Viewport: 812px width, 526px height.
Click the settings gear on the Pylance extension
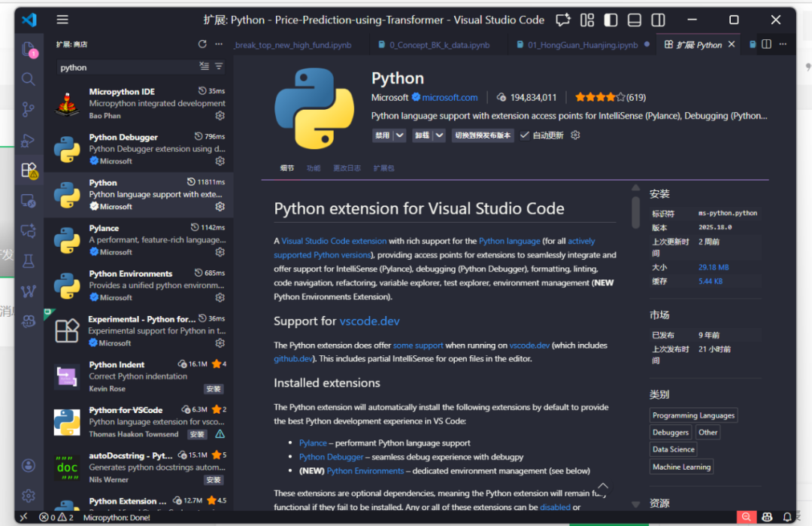[220, 251]
